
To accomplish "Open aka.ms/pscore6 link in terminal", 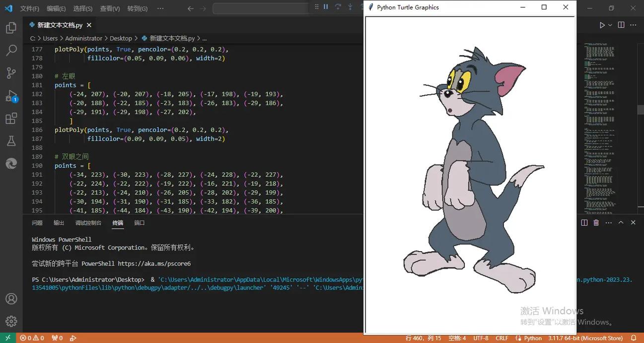I will coord(154,264).
